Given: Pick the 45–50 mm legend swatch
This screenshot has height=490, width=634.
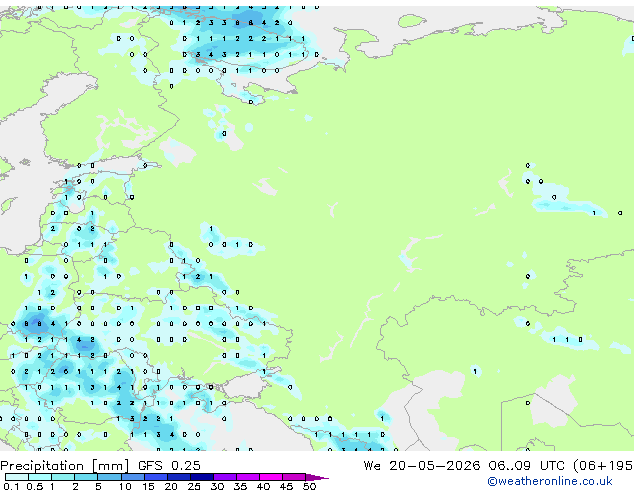Looking at the screenshot, I should [x=294, y=477].
